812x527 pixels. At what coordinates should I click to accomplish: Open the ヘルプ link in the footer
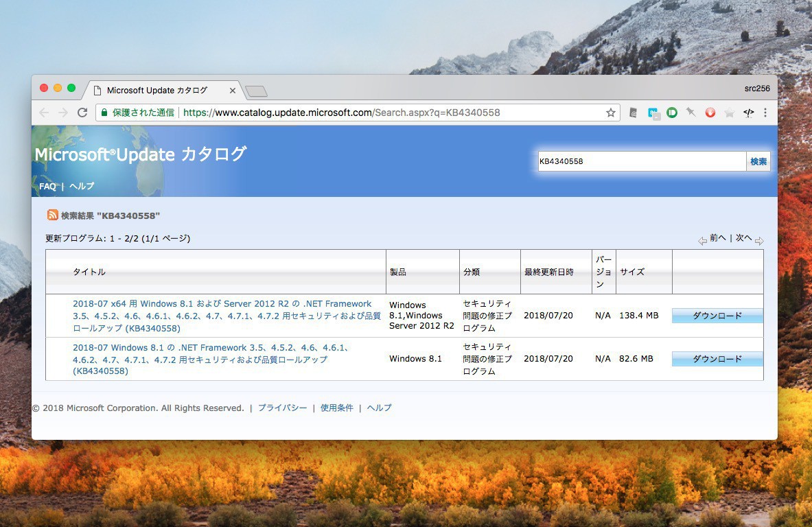coord(379,408)
